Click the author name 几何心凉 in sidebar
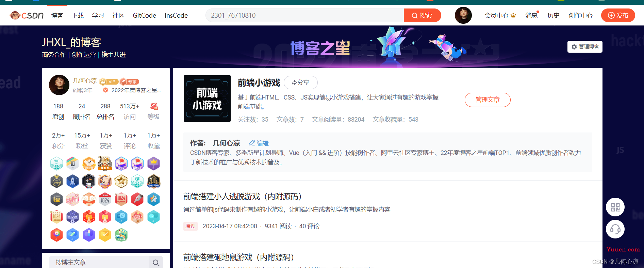This screenshot has width=644, height=268. (85, 81)
